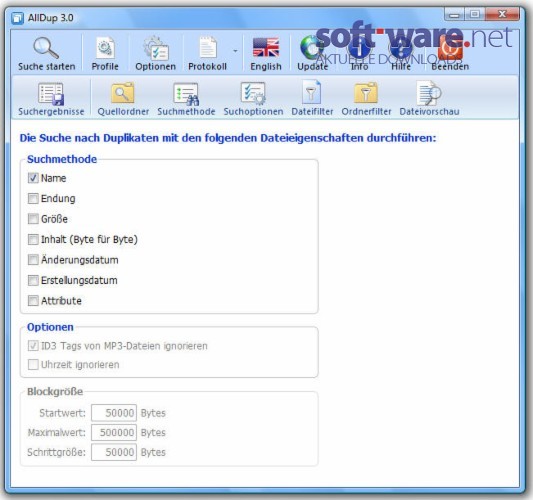The image size is (533, 500).
Task: Click the Startwert bytes input field
Action: click(x=114, y=413)
